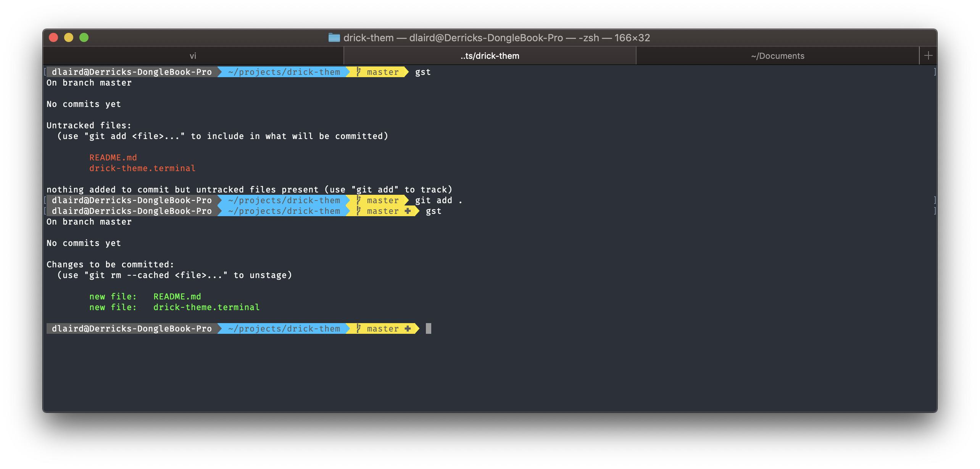Viewport: 980px width, 469px height.
Task: Click the staged plus icon in last prompt
Action: pos(408,328)
